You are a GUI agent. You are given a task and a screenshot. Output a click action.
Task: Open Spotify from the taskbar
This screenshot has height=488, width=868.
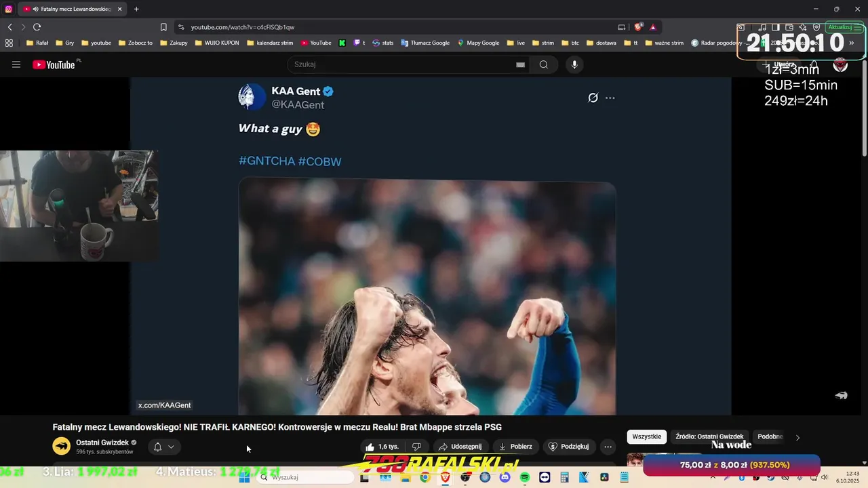click(x=524, y=477)
